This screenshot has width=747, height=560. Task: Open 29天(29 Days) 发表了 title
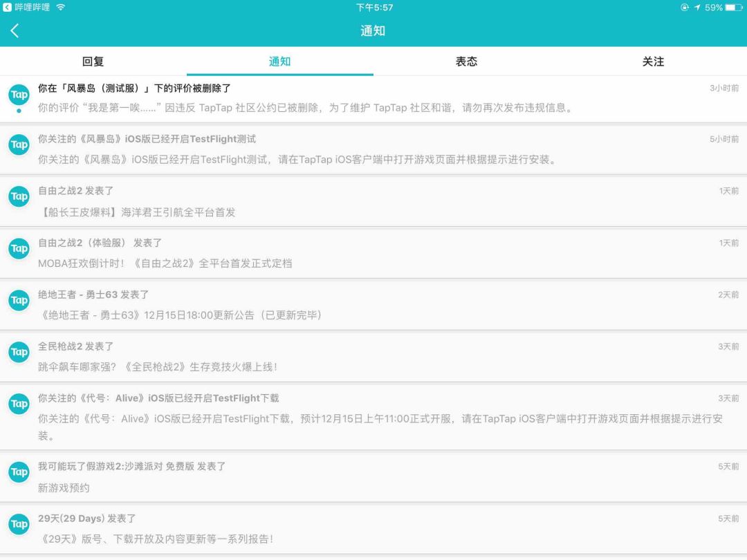(86, 519)
